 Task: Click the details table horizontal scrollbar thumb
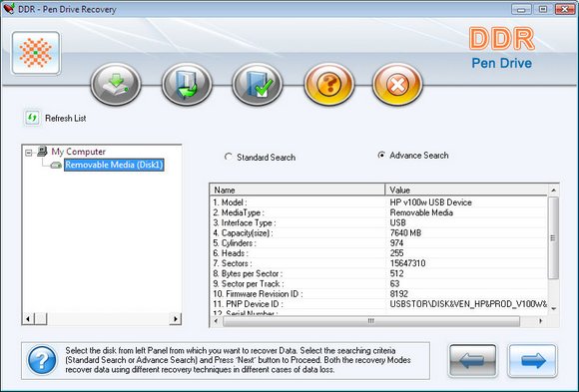click(x=371, y=321)
